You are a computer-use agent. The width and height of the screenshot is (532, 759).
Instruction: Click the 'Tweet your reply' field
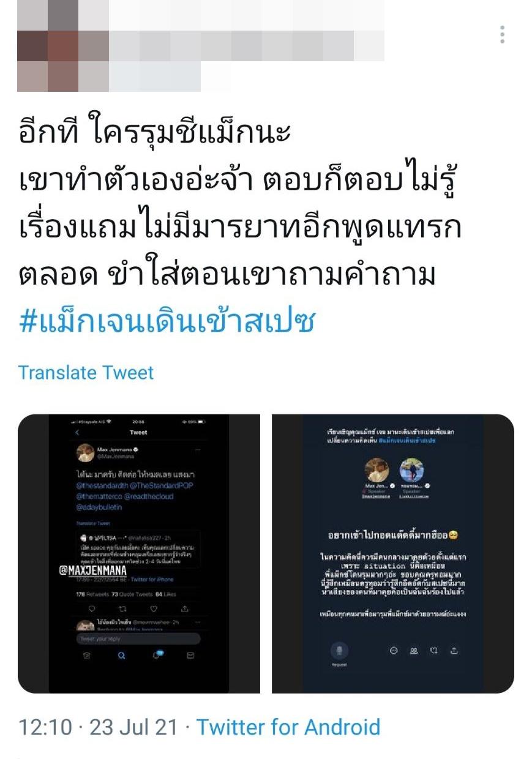coord(138,639)
